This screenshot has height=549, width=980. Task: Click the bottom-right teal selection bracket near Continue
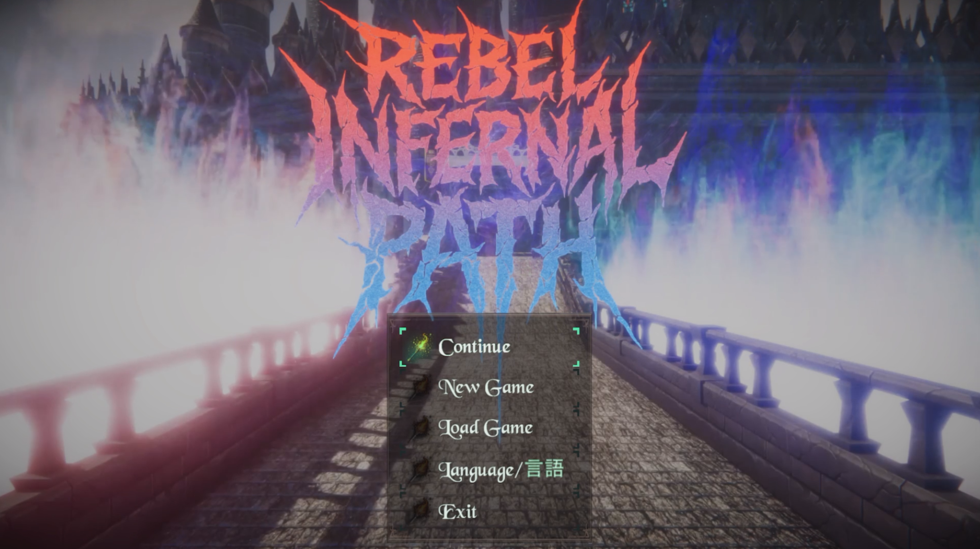pyautogui.click(x=576, y=364)
